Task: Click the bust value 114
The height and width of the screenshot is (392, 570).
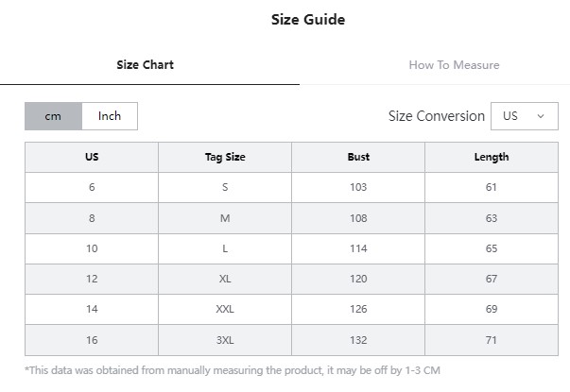Action: pos(358,248)
